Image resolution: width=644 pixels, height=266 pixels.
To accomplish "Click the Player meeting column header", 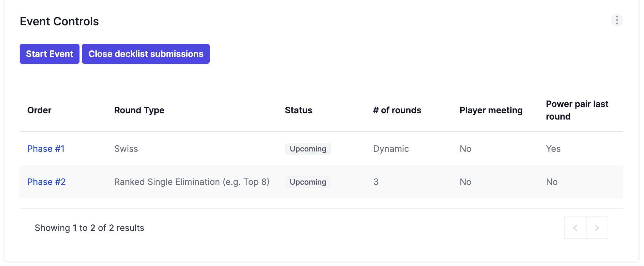I will pyautogui.click(x=491, y=110).
